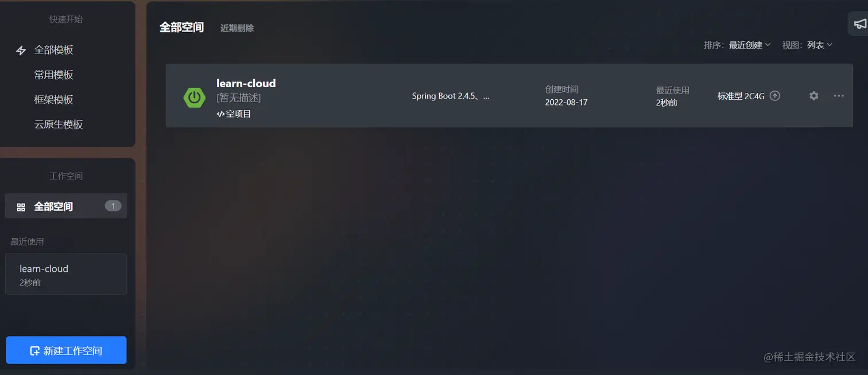The image size is (868, 375).
Task: Open 常用模板 in the sidebar
Action: (53, 75)
